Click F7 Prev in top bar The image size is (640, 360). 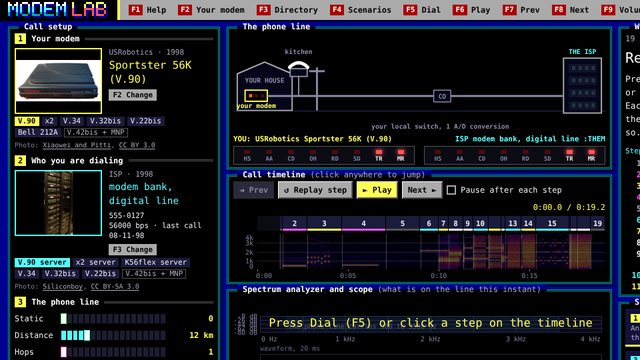tap(521, 10)
